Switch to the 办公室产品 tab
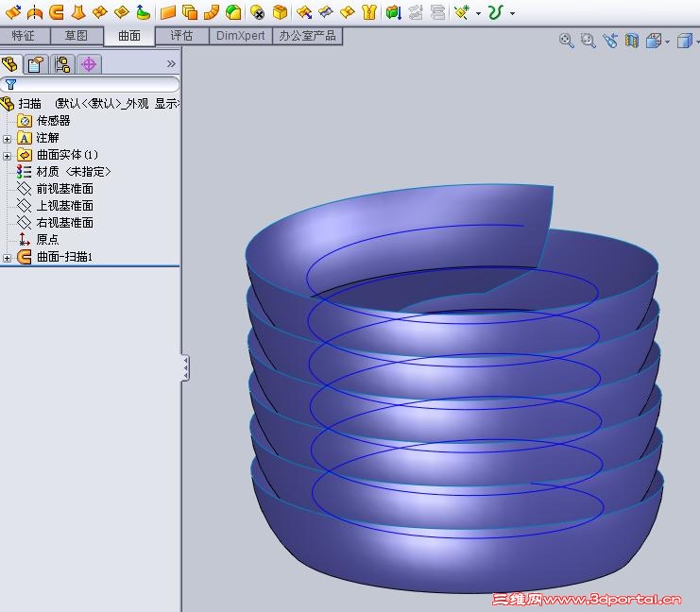Viewport: 700px width, 612px height. 307,36
